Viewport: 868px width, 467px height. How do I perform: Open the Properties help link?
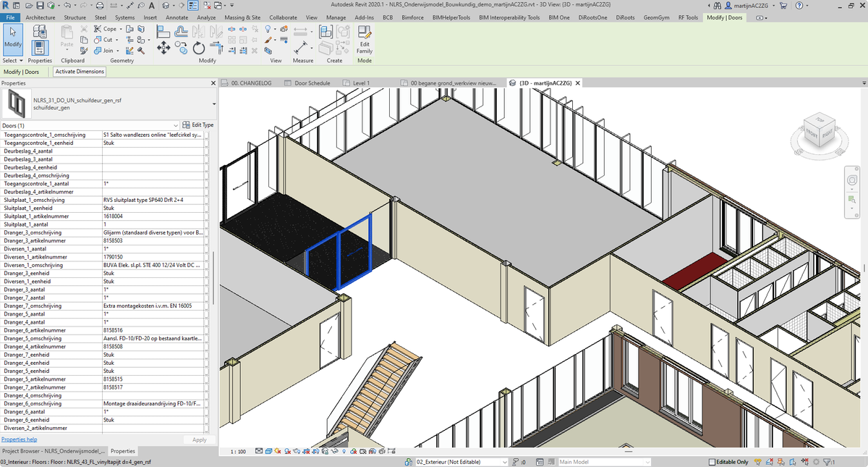coord(20,439)
